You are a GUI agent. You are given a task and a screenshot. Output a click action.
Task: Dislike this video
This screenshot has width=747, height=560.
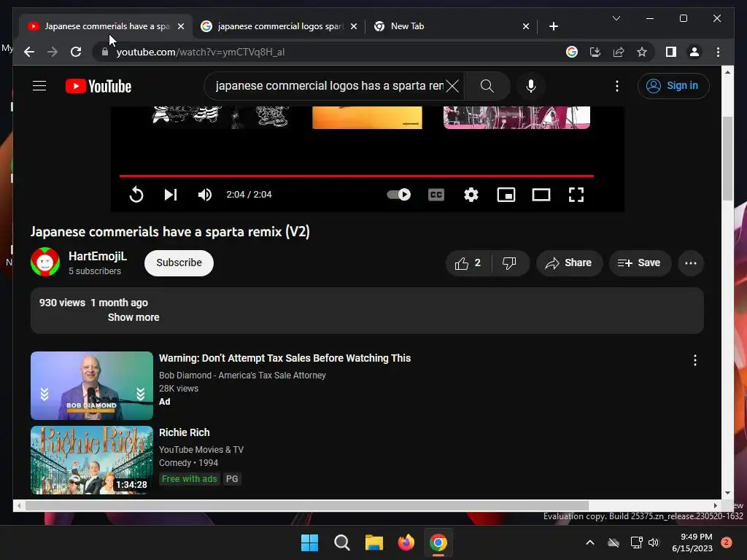click(x=510, y=262)
